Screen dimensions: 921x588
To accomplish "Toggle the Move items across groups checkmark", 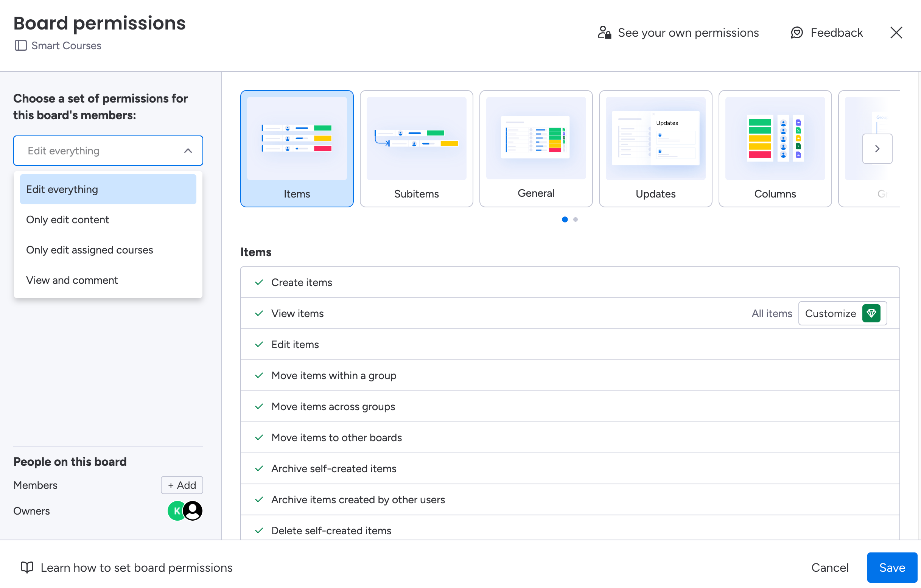I will tap(259, 406).
